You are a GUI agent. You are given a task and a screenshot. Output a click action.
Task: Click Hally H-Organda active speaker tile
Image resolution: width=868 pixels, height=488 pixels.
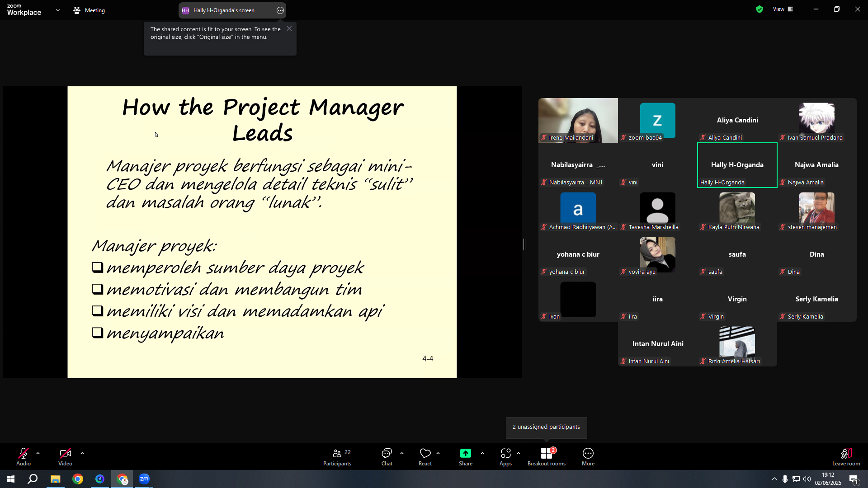tap(737, 165)
